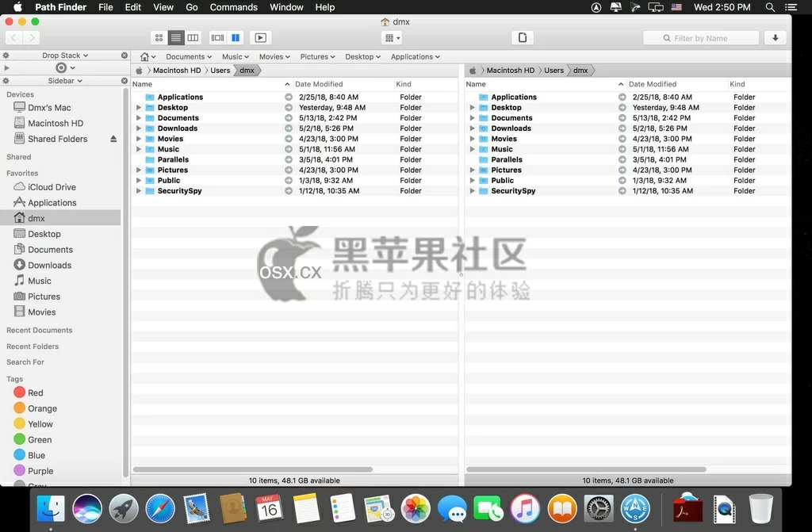Click the Drop Stack gear icon
812x532 pixels.
click(x=6, y=55)
